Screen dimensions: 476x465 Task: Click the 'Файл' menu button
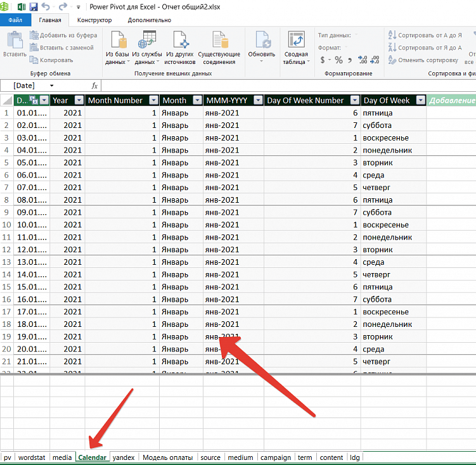click(15, 20)
